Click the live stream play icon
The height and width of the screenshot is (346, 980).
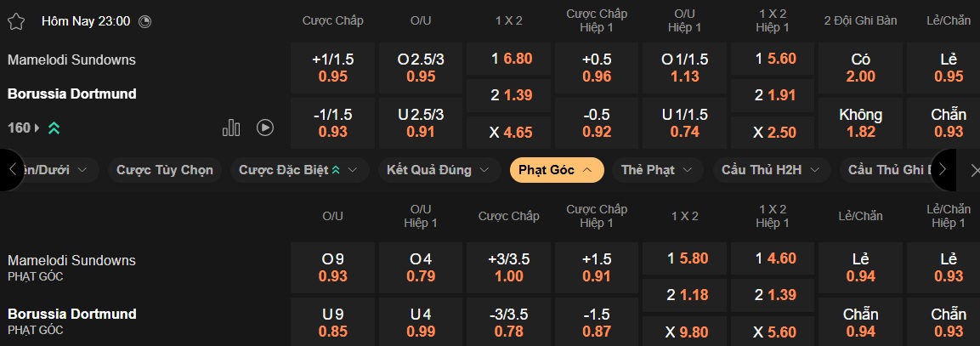265,128
